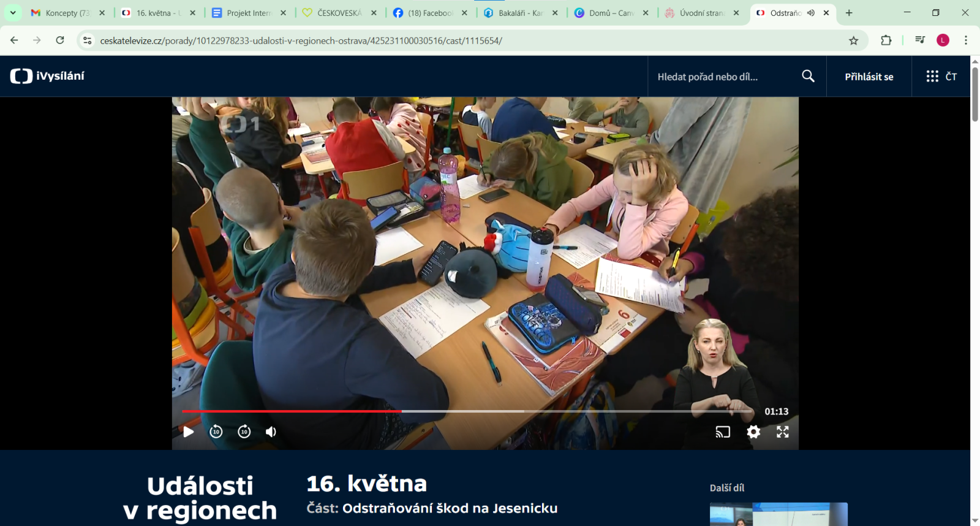Open browser extensions puzzle icon
This screenshot has width=980, height=526.
(886, 40)
